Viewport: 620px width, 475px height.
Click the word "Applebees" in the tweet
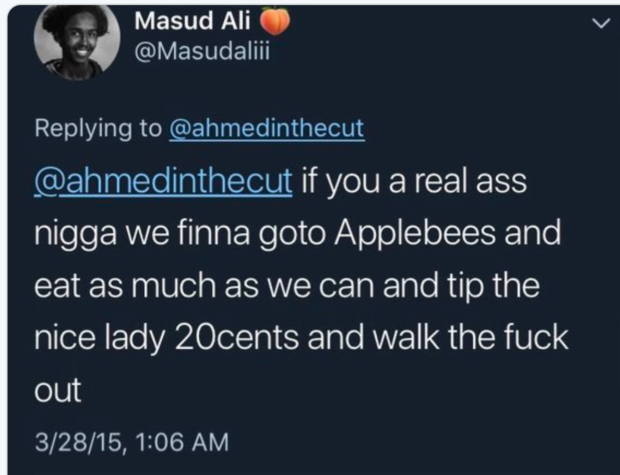tap(427, 236)
